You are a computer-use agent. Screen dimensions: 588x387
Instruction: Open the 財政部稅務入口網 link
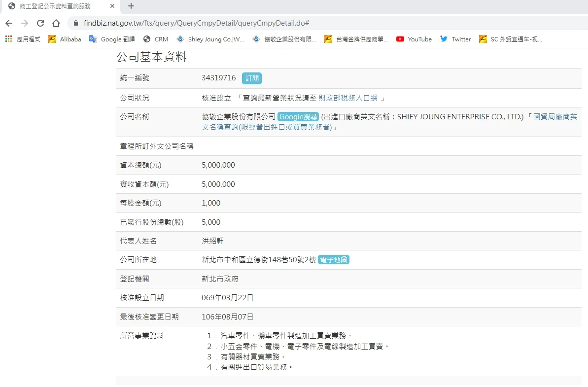point(348,98)
